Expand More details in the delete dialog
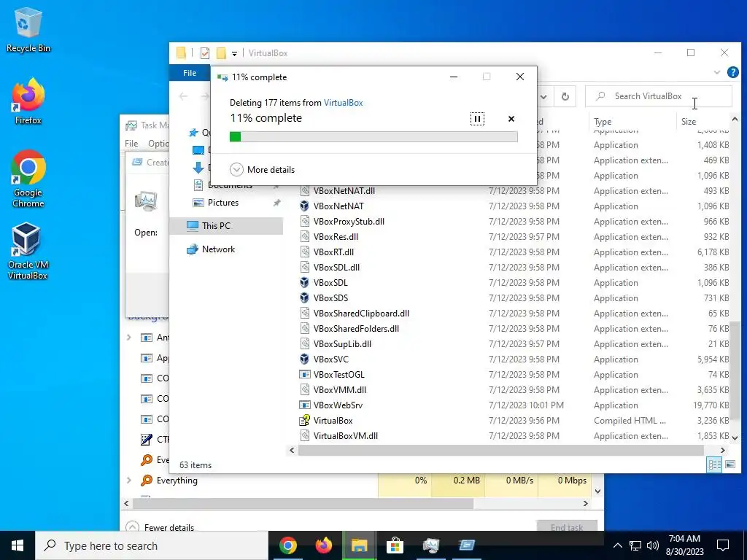This screenshot has height=560, width=747. (262, 169)
